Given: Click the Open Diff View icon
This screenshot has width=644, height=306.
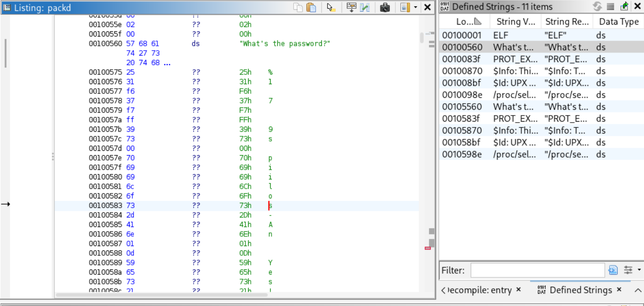Looking at the screenshot, I should tap(365, 7).
